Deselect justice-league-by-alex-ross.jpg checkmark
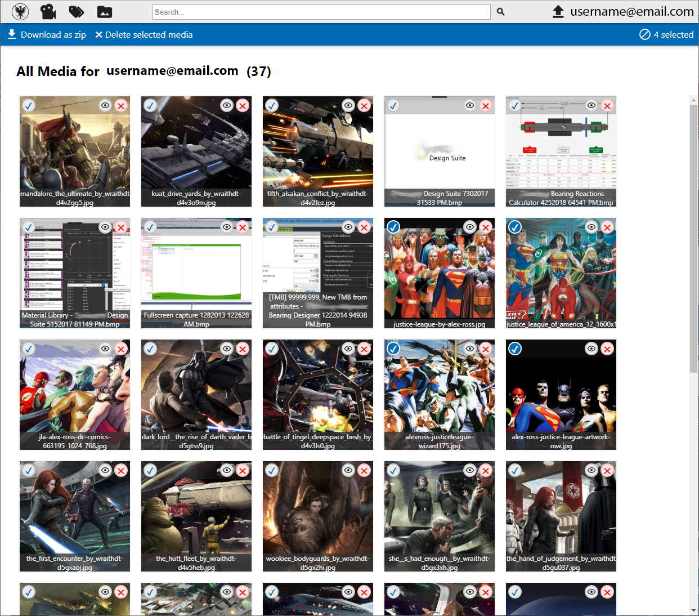This screenshot has height=616, width=699. pyautogui.click(x=393, y=227)
